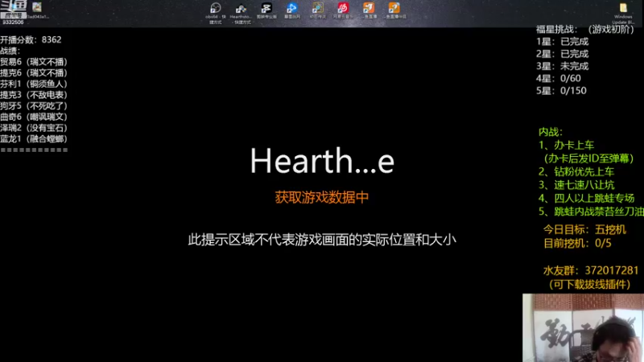Click the '目前挖机: 0/5' text
The image size is (644, 362).
(577, 244)
